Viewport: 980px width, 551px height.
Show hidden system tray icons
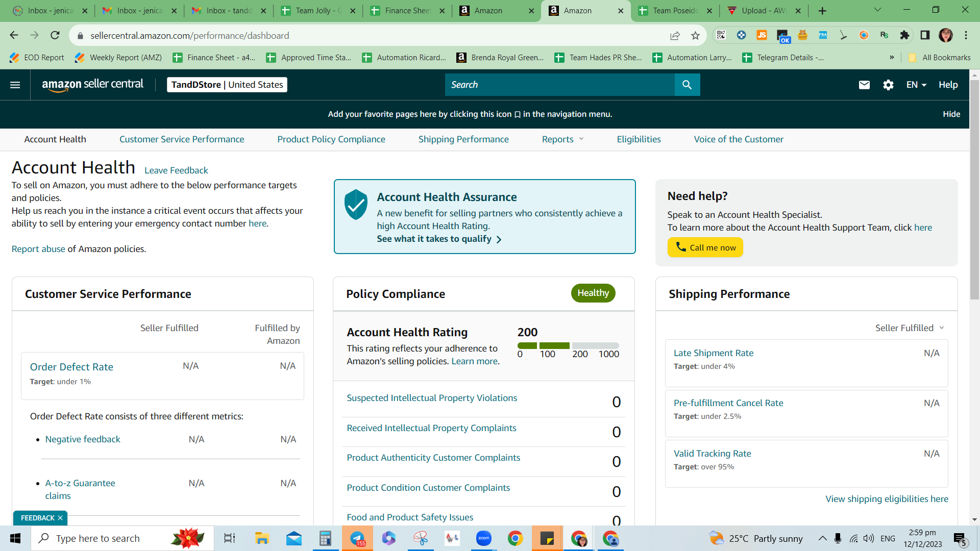point(822,538)
